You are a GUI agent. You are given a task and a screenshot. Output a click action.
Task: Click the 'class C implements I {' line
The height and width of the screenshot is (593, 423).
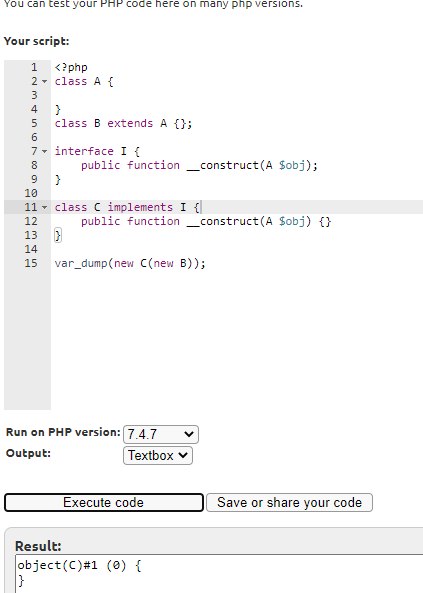[x=127, y=207]
